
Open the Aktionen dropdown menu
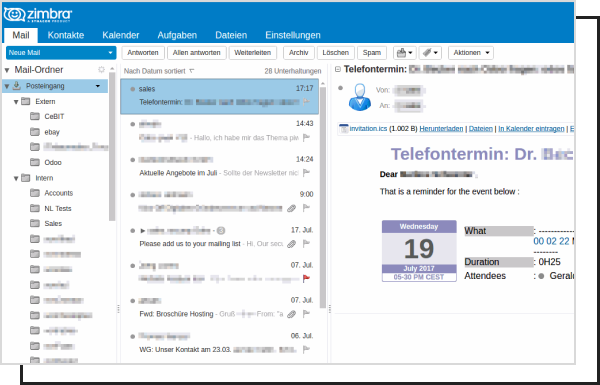(471, 53)
